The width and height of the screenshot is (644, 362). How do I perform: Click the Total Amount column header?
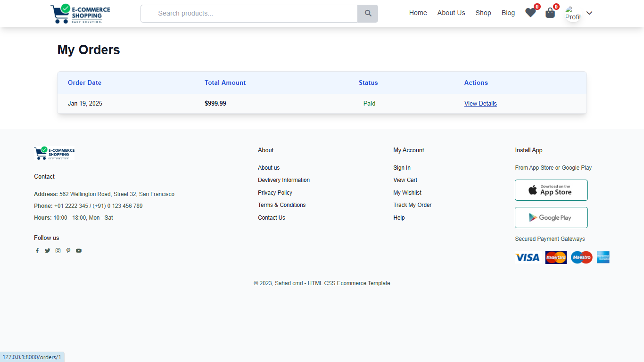(225, 82)
